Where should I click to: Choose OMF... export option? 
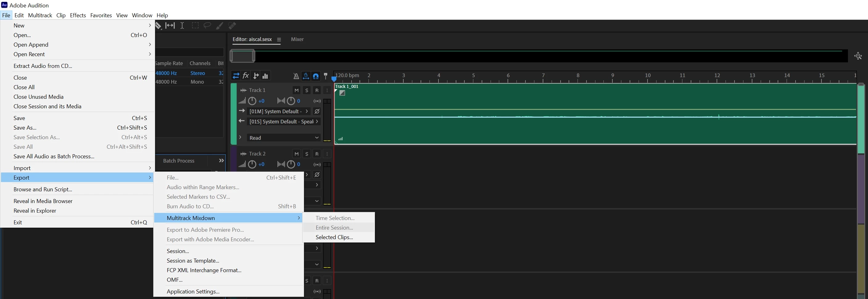[x=228, y=280]
